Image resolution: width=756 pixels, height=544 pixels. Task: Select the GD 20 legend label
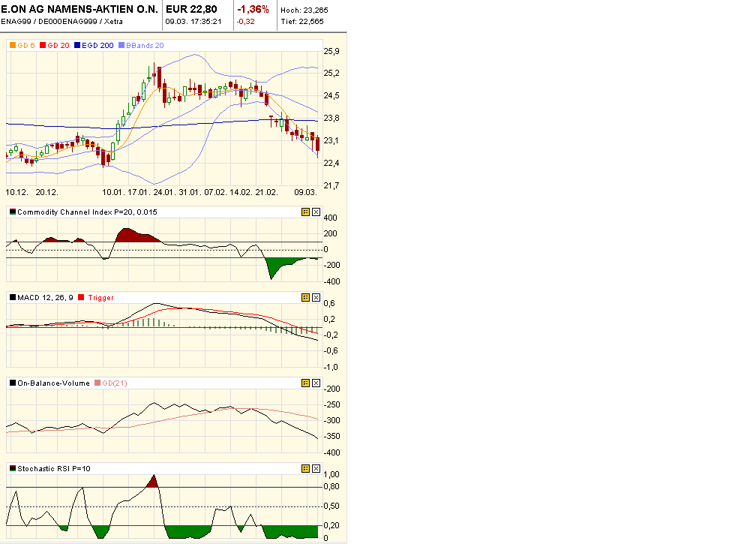pos(58,45)
